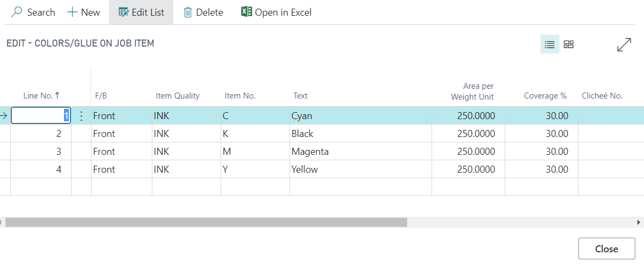The image size is (644, 268).
Task: Focus the Line No. field showing 1
Action: pyautogui.click(x=41, y=116)
